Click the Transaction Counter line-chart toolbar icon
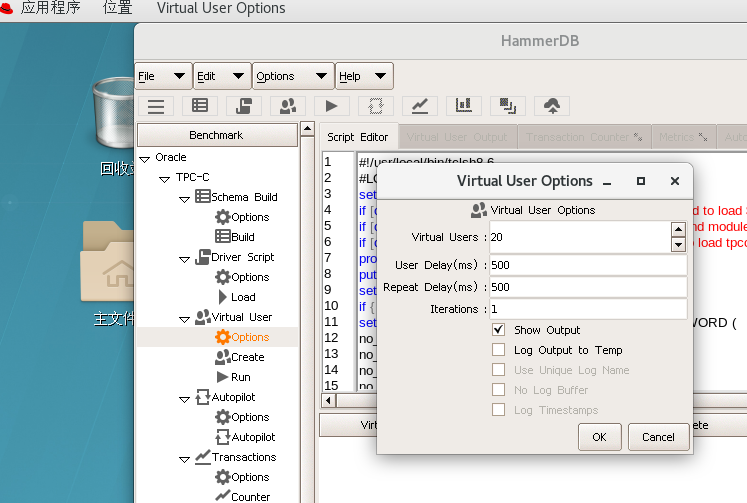This screenshot has width=747, height=503. click(x=420, y=106)
